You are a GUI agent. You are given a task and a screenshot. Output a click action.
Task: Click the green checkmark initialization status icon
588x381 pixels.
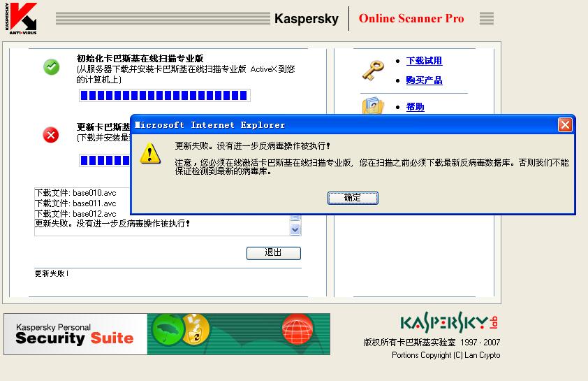coord(52,67)
